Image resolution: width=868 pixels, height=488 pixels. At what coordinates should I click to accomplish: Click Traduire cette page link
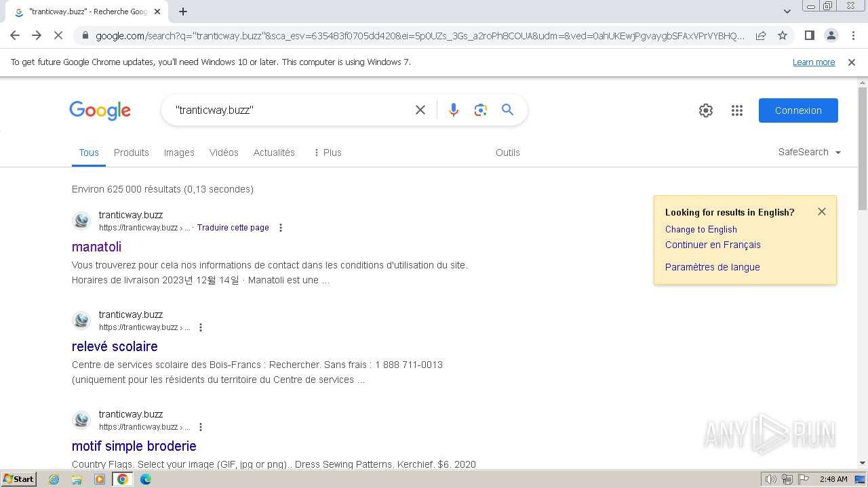coord(233,228)
